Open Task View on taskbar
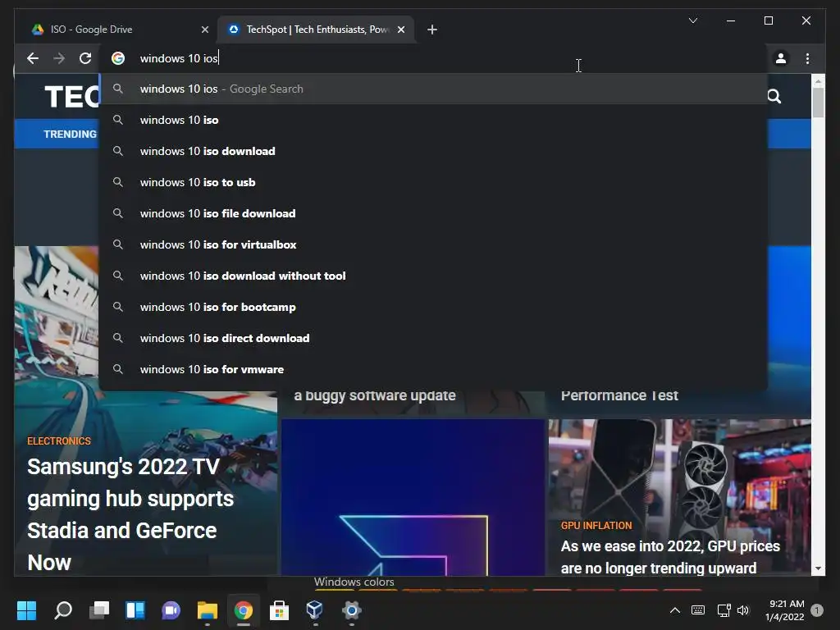The height and width of the screenshot is (630, 840). pyautogui.click(x=99, y=610)
